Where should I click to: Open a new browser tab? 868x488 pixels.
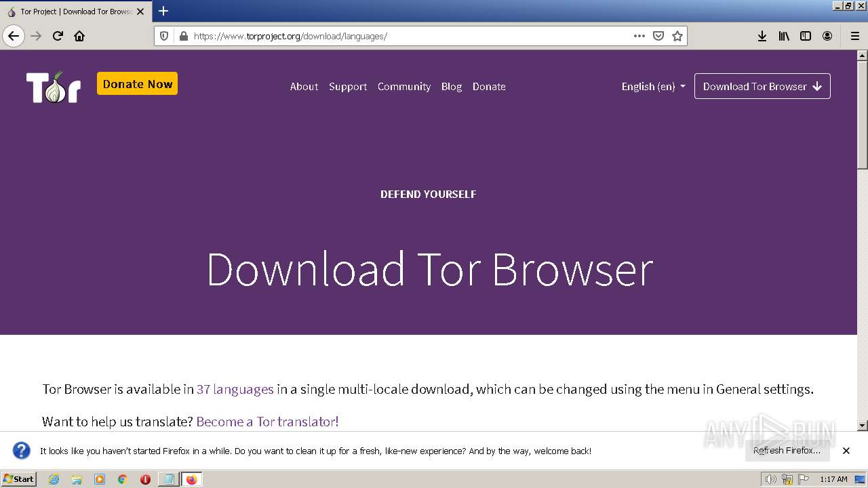[x=163, y=11]
